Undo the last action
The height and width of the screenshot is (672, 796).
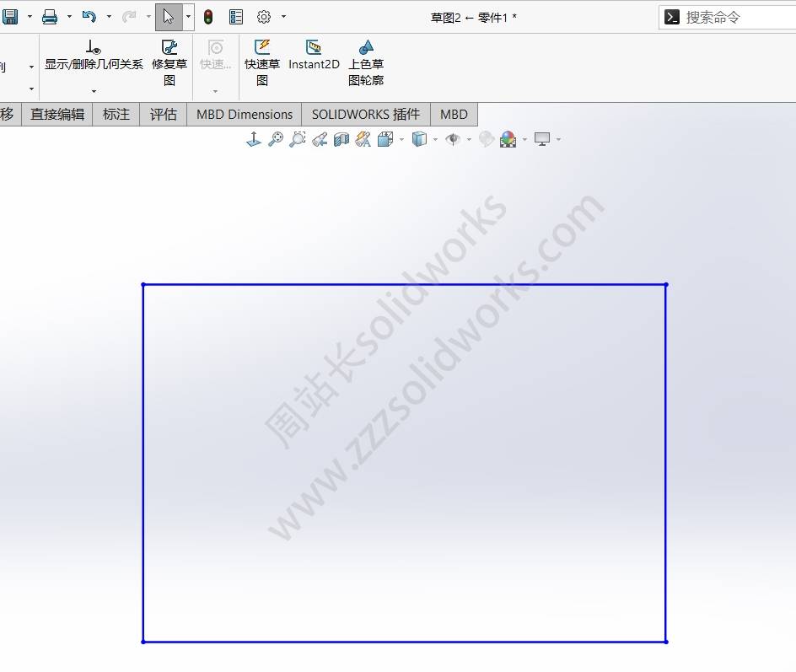[89, 17]
